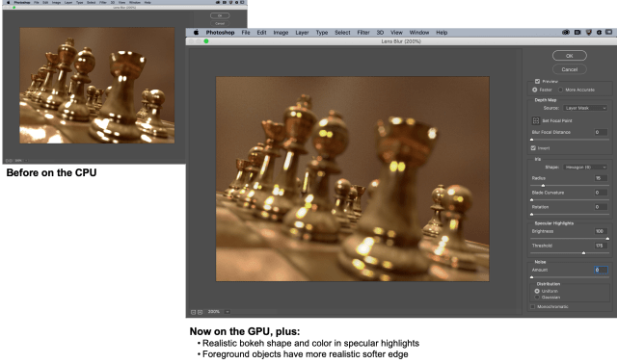
Task: Open the Iris Shape dropdown
Action: coord(585,167)
